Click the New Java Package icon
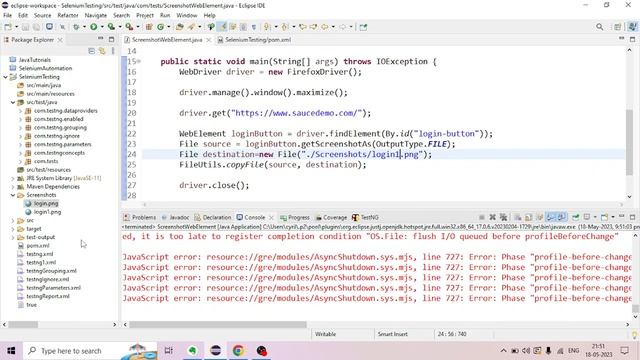The width and height of the screenshot is (640, 360). (149, 27)
